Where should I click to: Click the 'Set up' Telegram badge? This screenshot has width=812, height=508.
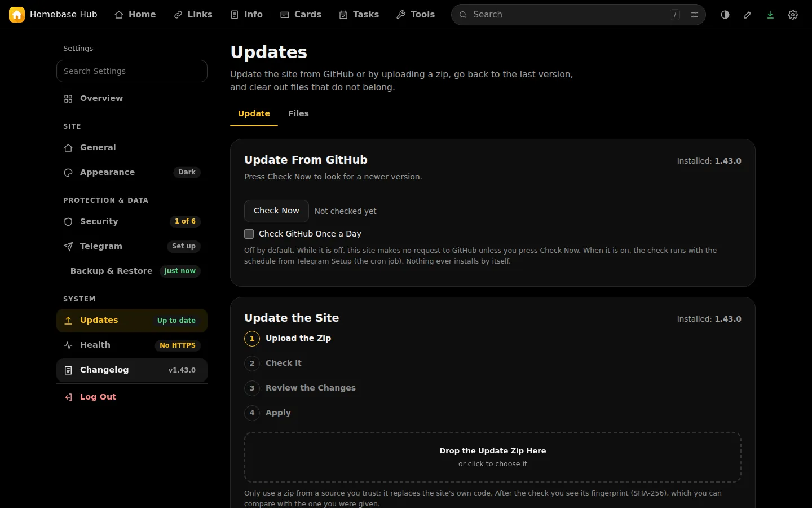click(x=184, y=246)
